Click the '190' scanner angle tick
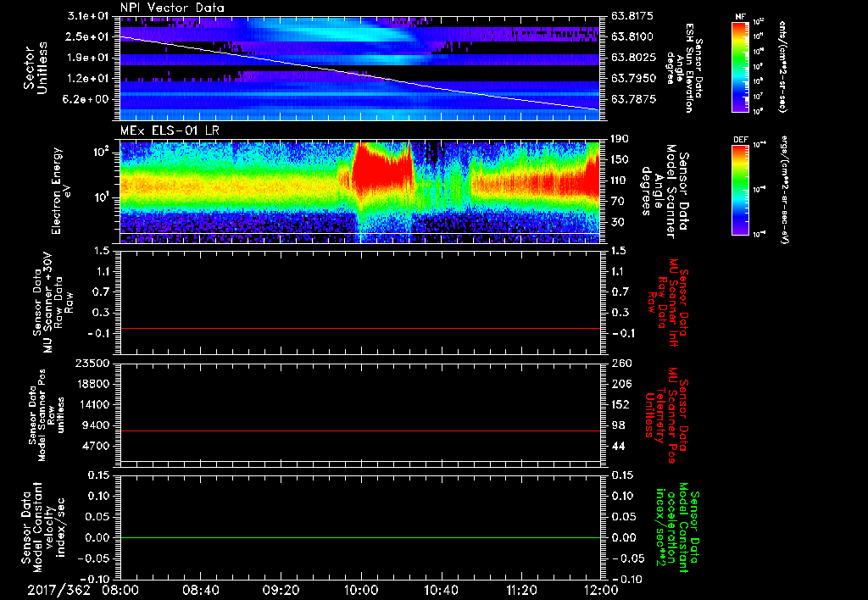Screen dimensions: 868x600 click(x=620, y=139)
